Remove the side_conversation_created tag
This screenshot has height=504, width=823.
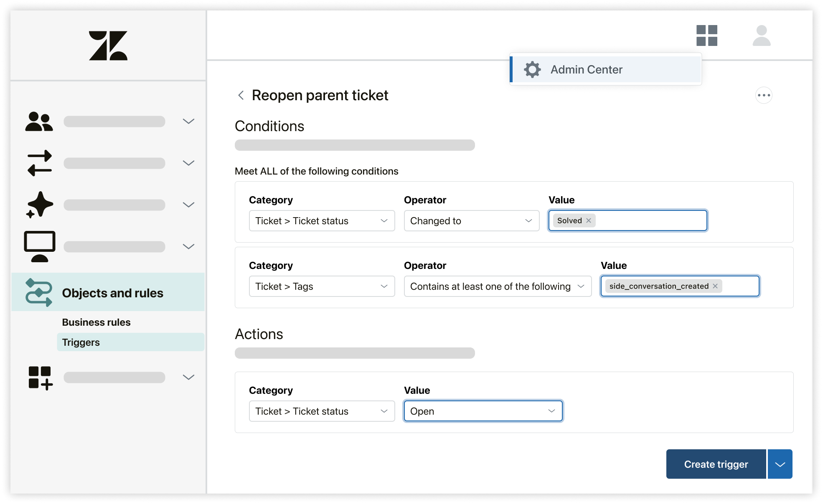tap(715, 286)
